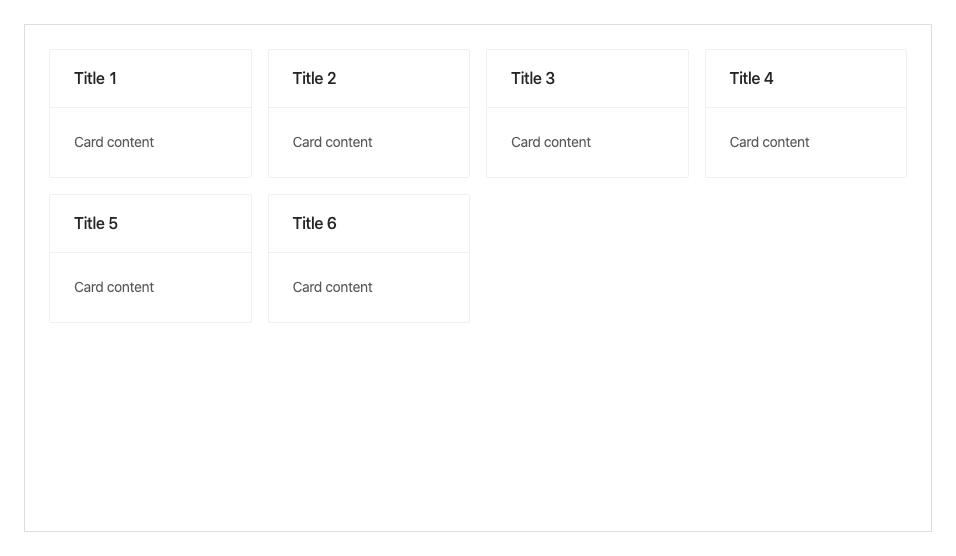956x556 pixels.
Task: Click empty header area right of Title 1
Action: 183,79
